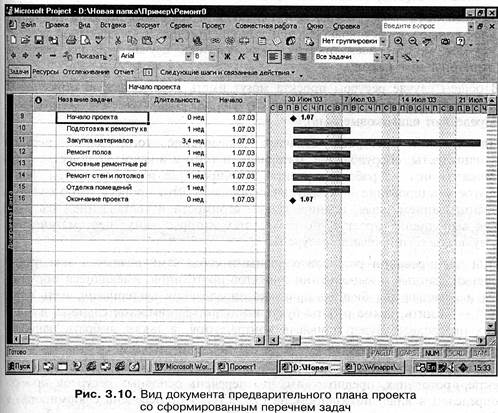The image size is (498, 413).
Task: Toggle underline formatting Ч
Action: (x=256, y=57)
